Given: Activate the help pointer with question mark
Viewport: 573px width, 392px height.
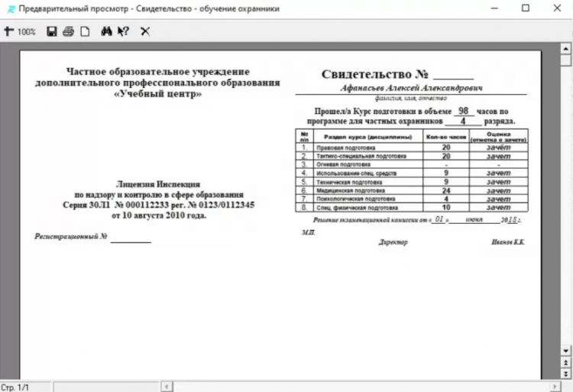Looking at the screenshot, I should coord(124,31).
